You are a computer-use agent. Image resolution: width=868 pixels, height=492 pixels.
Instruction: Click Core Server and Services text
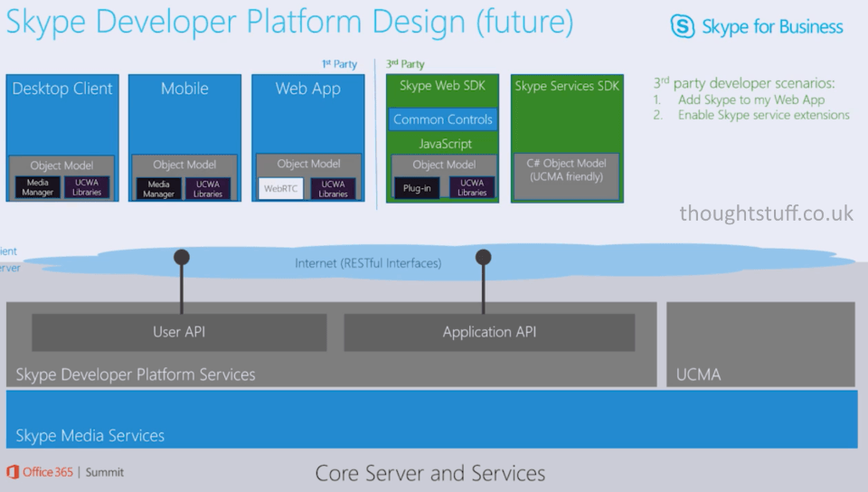click(430, 474)
